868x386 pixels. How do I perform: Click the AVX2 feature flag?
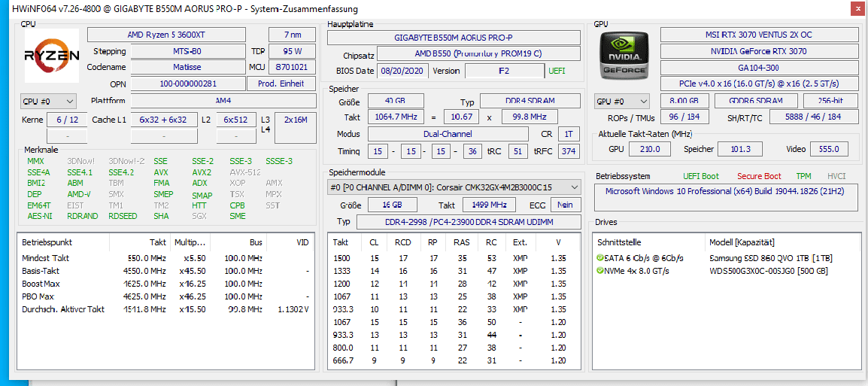click(202, 172)
